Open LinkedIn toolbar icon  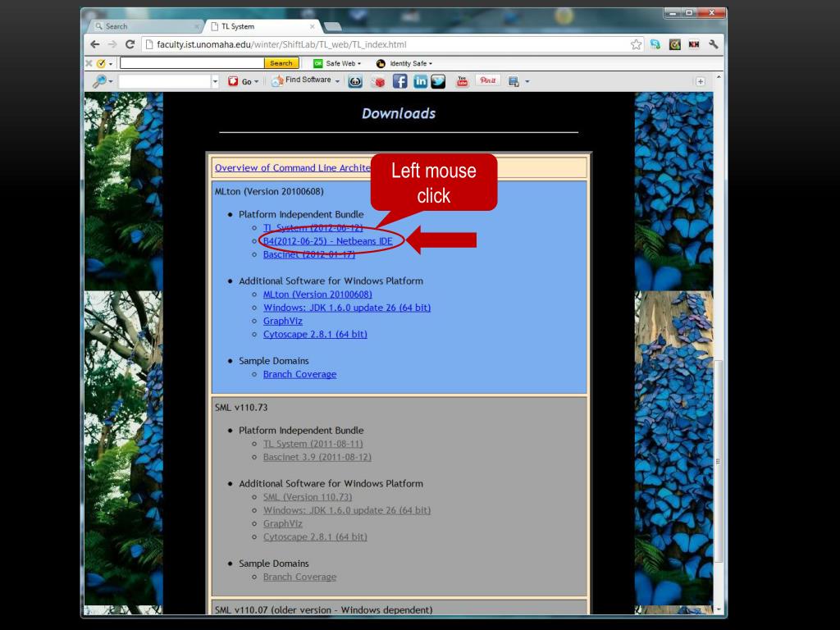pos(421,81)
